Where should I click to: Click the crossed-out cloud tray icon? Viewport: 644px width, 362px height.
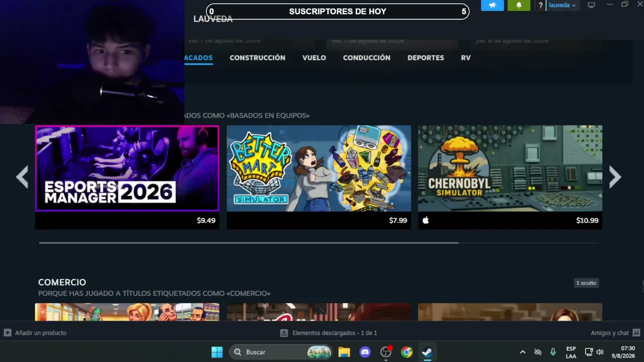pyautogui.click(x=538, y=352)
